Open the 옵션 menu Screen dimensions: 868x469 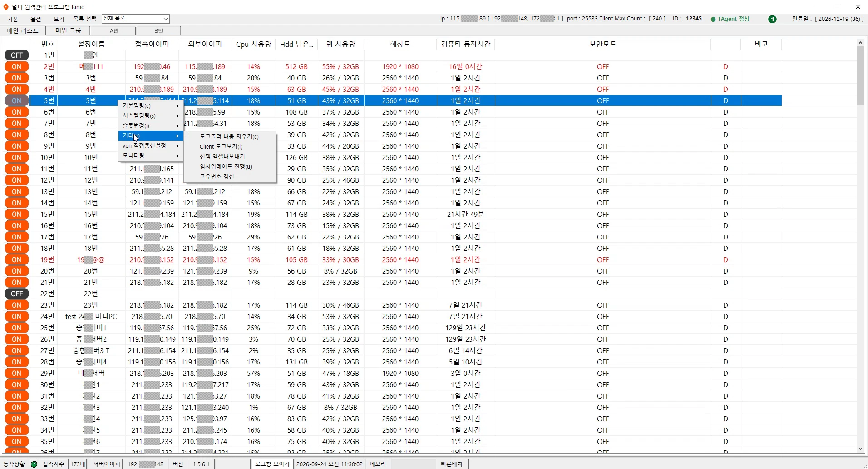click(36, 19)
